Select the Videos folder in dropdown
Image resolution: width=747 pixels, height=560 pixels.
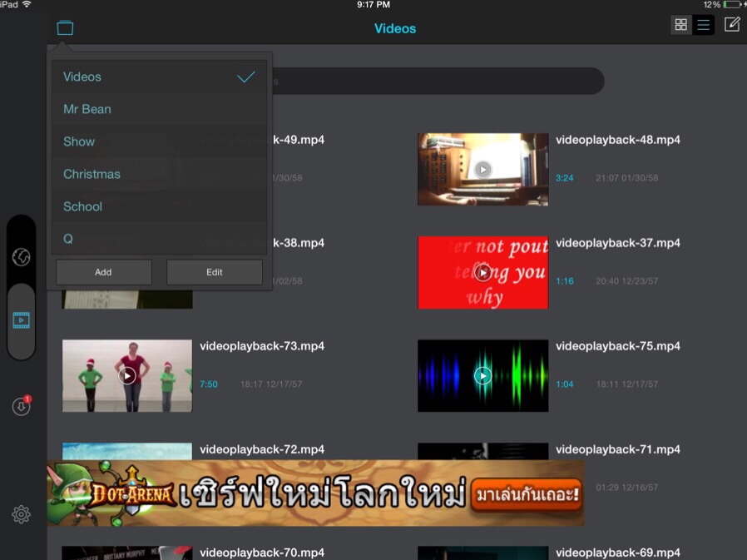pyautogui.click(x=159, y=77)
